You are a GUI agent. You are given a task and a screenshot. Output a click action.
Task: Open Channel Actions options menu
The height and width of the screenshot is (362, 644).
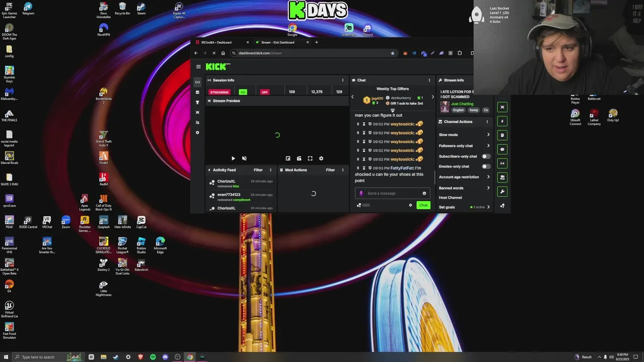pyautogui.click(x=487, y=122)
